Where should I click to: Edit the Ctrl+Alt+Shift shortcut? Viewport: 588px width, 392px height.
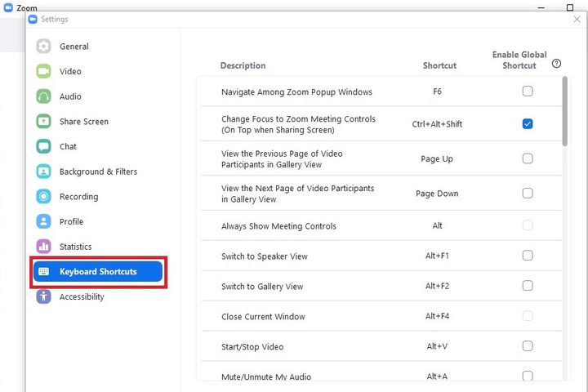(437, 124)
